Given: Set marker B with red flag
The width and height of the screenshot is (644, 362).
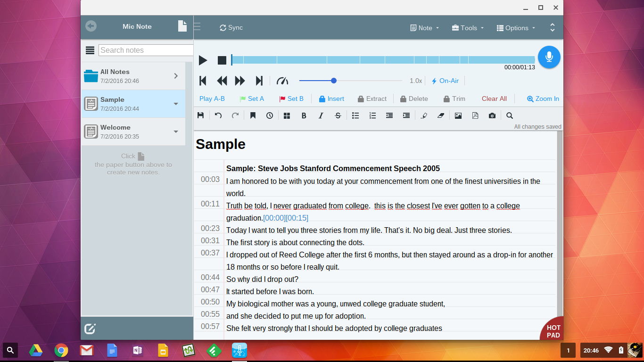Looking at the screenshot, I should coord(291,99).
